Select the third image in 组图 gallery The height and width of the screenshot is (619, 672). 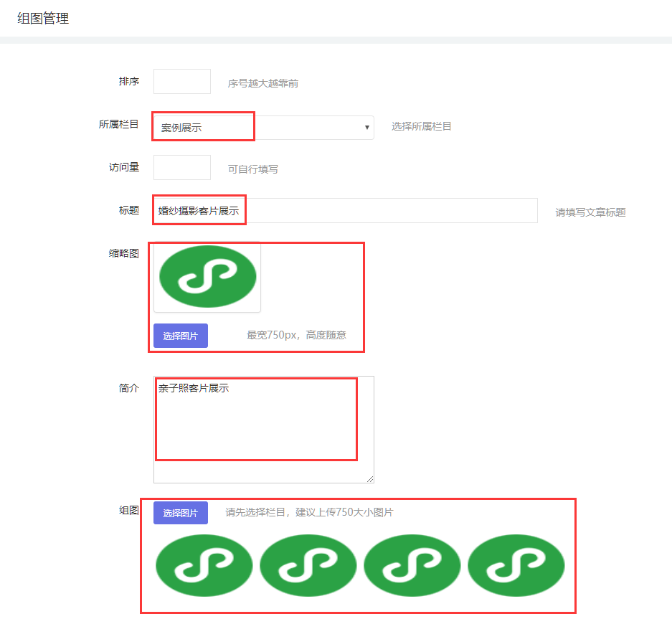tap(412, 565)
